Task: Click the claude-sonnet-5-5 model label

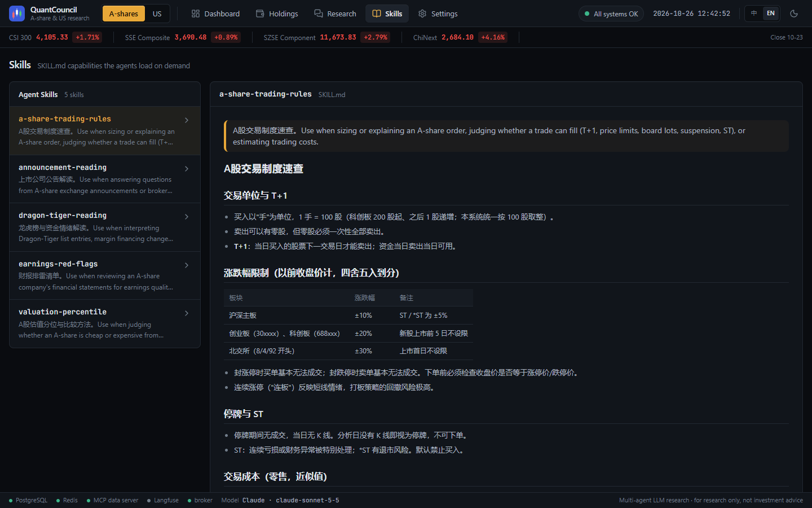Action: point(307,500)
